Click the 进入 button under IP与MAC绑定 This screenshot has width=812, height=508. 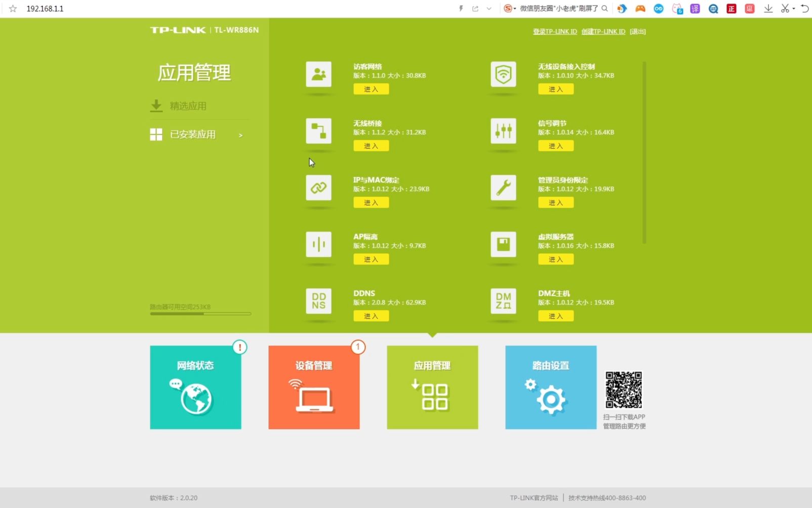(371, 203)
